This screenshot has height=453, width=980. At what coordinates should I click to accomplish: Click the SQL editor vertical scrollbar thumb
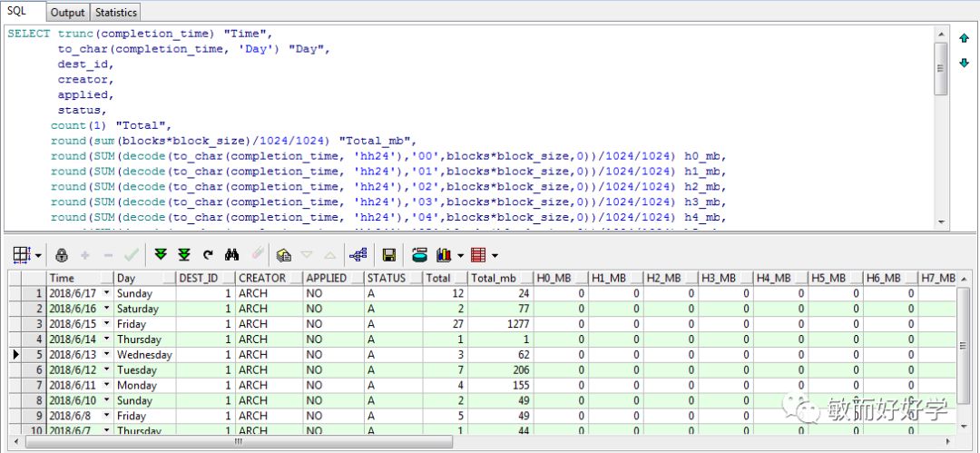click(x=941, y=67)
